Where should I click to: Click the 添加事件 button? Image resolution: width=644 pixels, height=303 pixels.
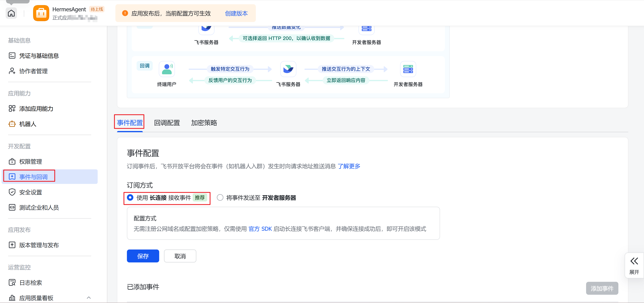(x=602, y=288)
